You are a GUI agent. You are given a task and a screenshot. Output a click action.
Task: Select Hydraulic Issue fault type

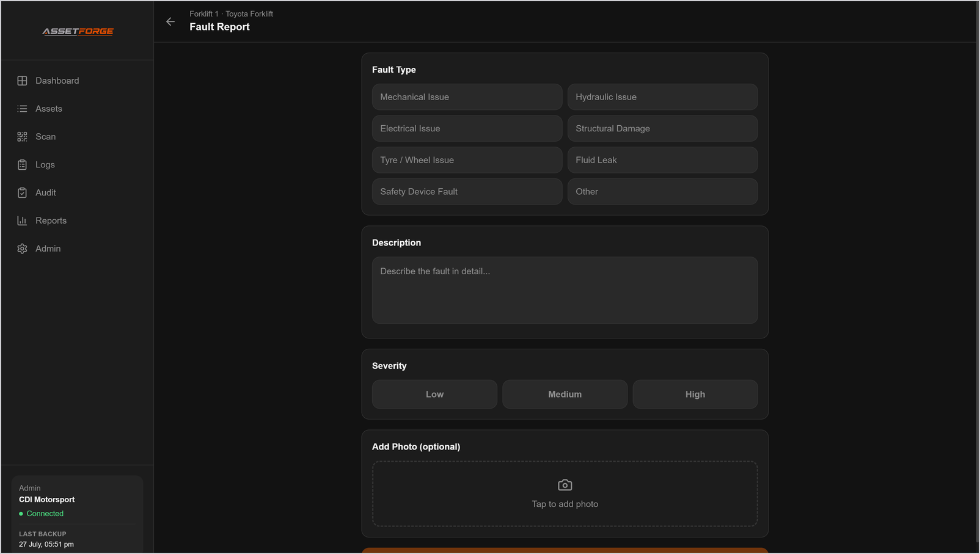click(663, 97)
